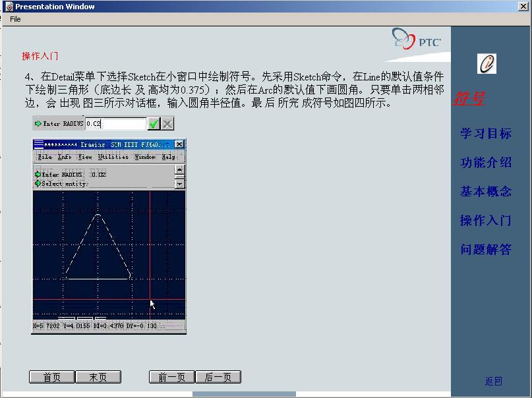Open the 问题解答 section link

pyautogui.click(x=485, y=250)
